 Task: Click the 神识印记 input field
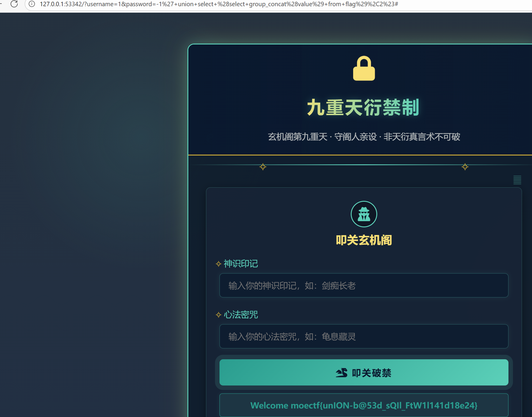pos(364,285)
